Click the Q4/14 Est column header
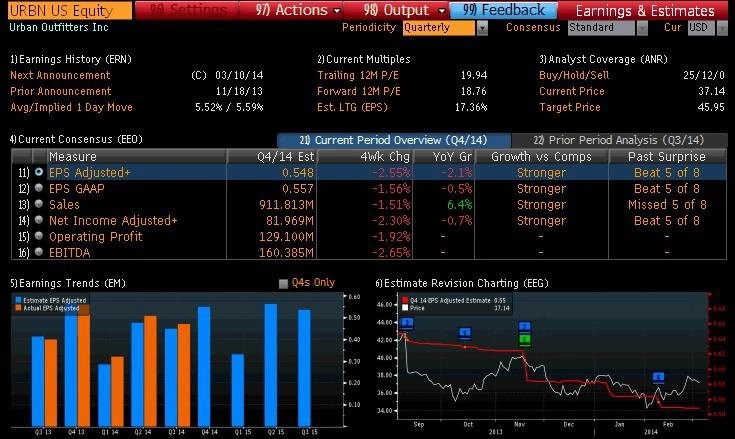The width and height of the screenshot is (735, 439). [272, 156]
